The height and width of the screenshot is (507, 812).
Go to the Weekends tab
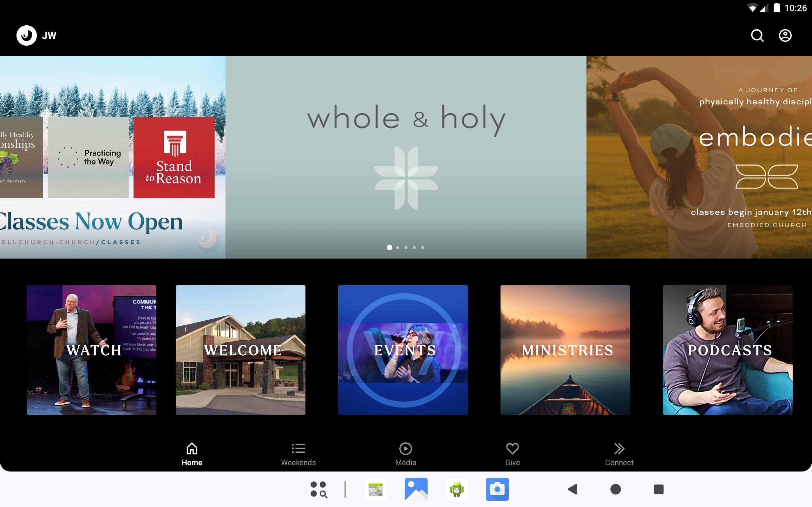click(298, 454)
